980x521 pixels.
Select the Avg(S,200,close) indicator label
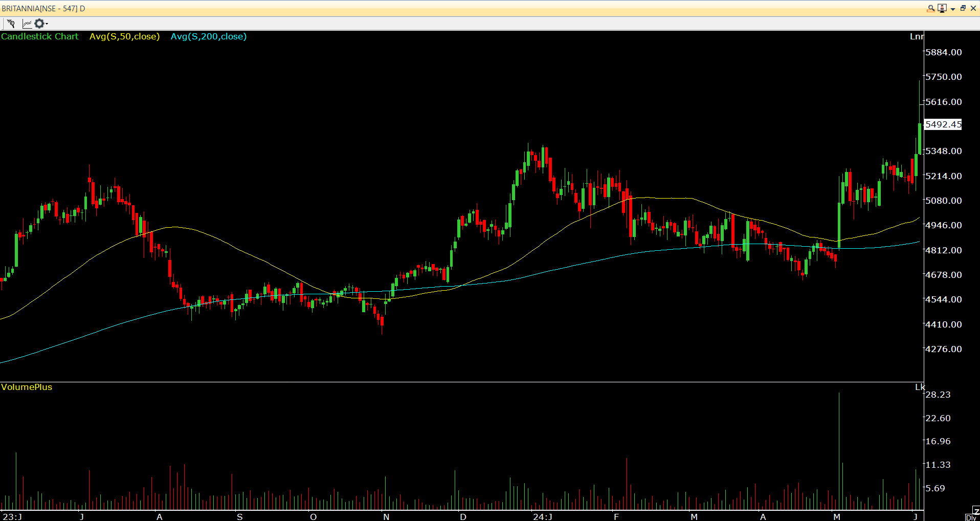[209, 36]
